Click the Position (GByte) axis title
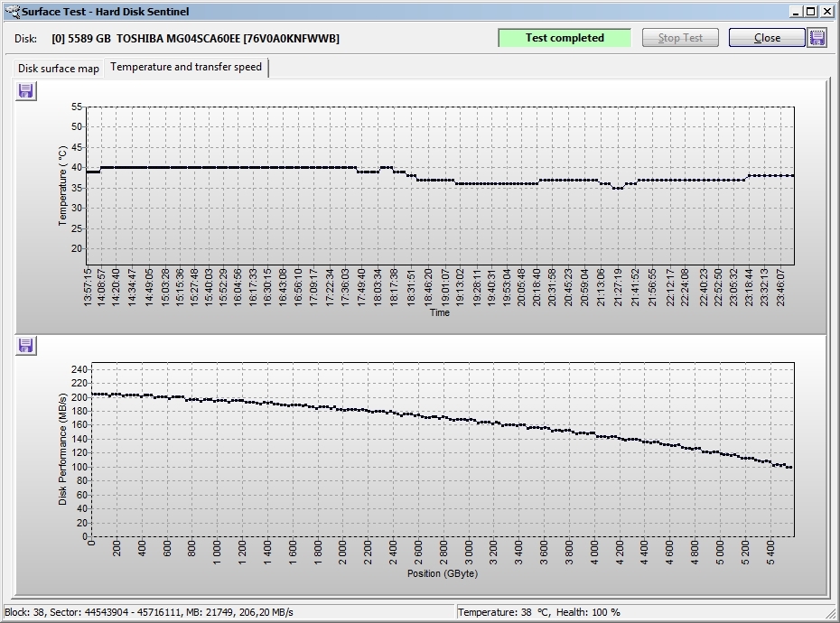840x623 pixels. [x=441, y=573]
